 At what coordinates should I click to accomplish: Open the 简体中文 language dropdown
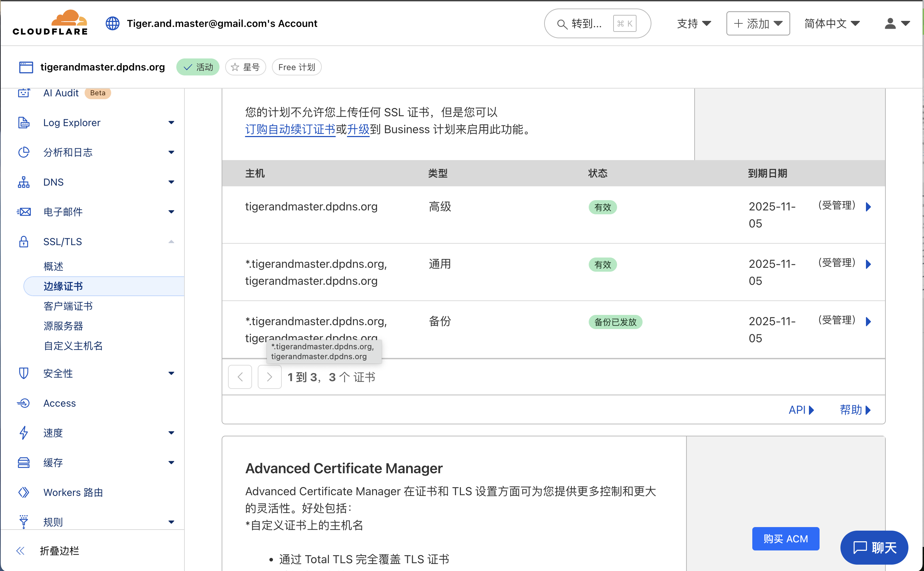[832, 23]
